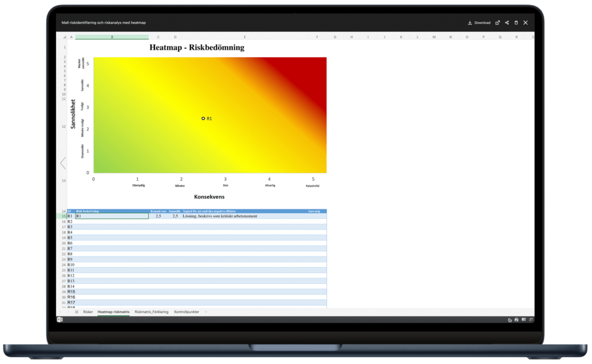Image resolution: width=592 pixels, height=364 pixels.
Task: Click the share icon
Action: 507,23
